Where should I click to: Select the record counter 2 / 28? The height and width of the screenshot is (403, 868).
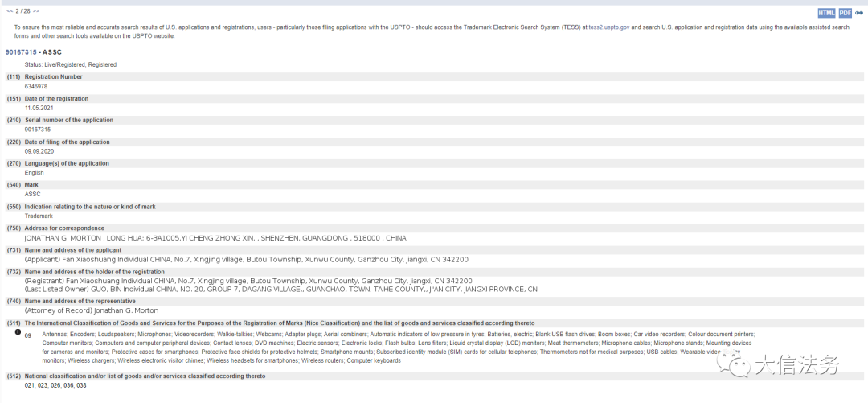pyautogui.click(x=23, y=10)
